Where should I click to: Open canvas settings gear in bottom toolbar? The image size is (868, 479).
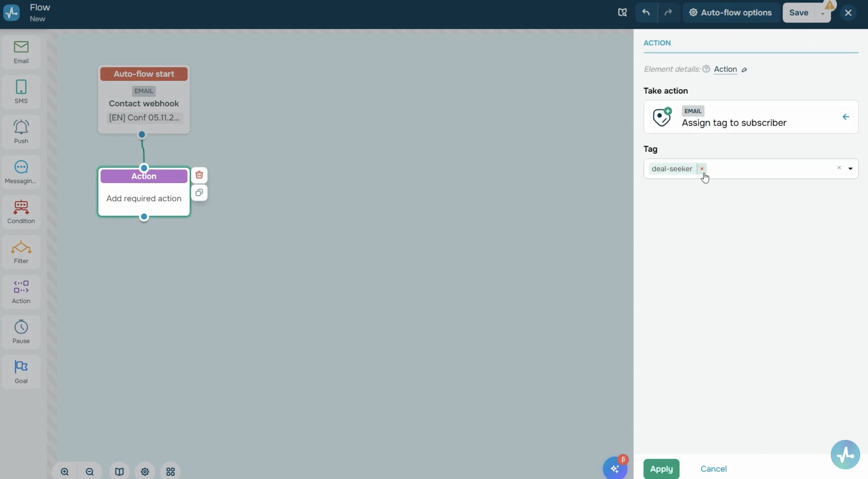pyautogui.click(x=145, y=471)
